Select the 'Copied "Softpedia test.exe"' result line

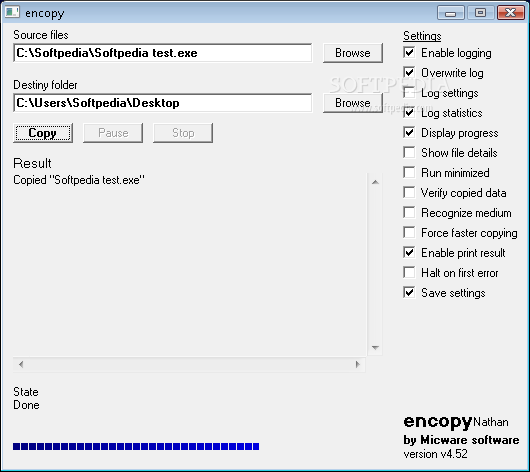click(79, 180)
